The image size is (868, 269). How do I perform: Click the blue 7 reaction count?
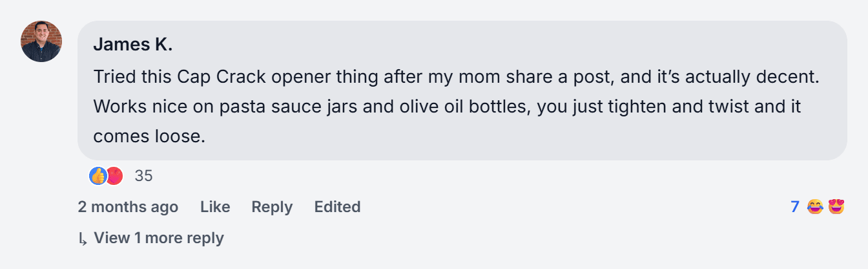click(x=795, y=207)
